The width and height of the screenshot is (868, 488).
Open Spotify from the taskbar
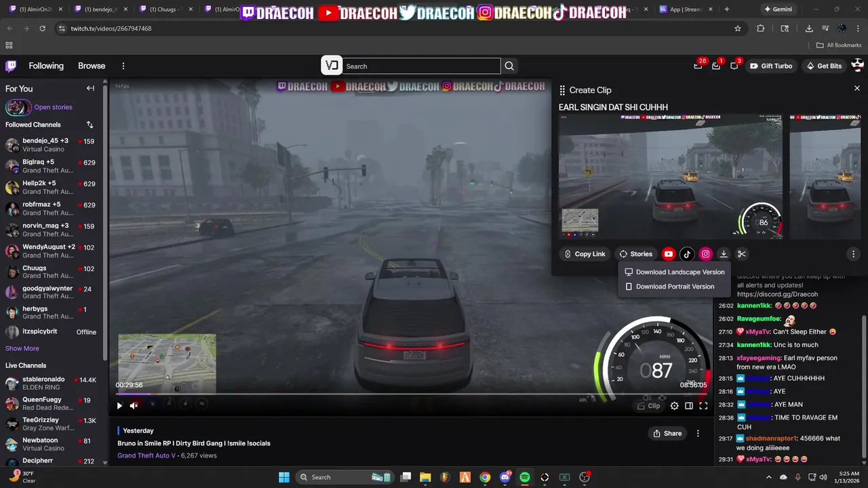tap(525, 477)
